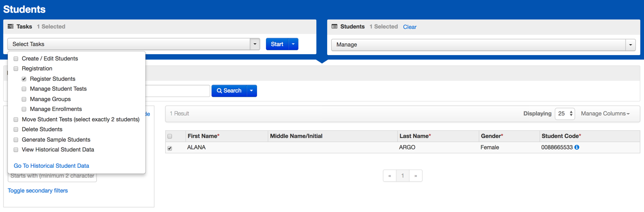Image resolution: width=644 pixels, height=212 pixels.
Task: Tick the Generate Sample Students checkbox
Action: pos(16,140)
